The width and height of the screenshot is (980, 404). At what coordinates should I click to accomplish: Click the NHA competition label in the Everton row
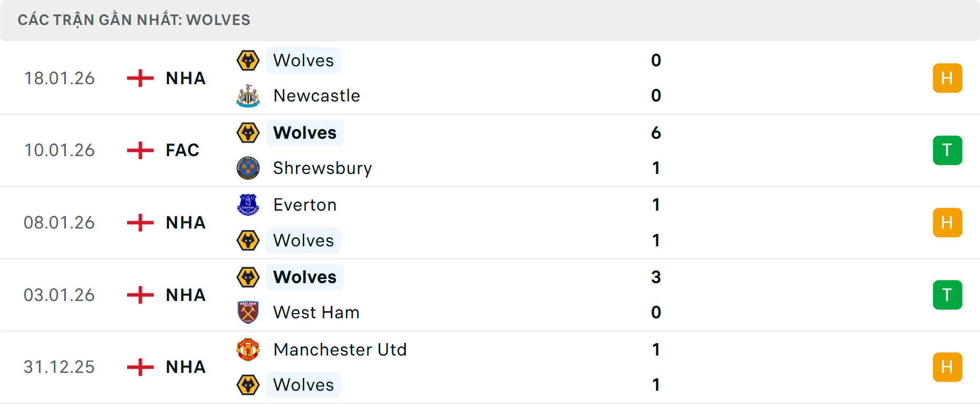tap(185, 222)
